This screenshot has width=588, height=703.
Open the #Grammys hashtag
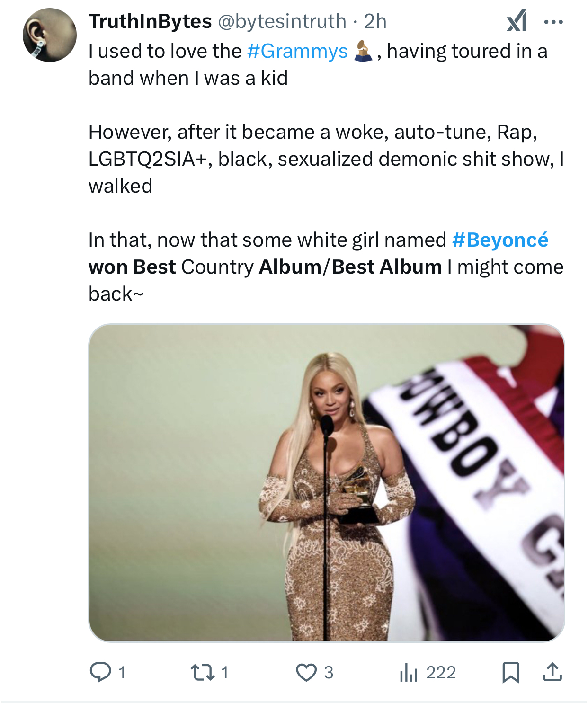tap(297, 51)
